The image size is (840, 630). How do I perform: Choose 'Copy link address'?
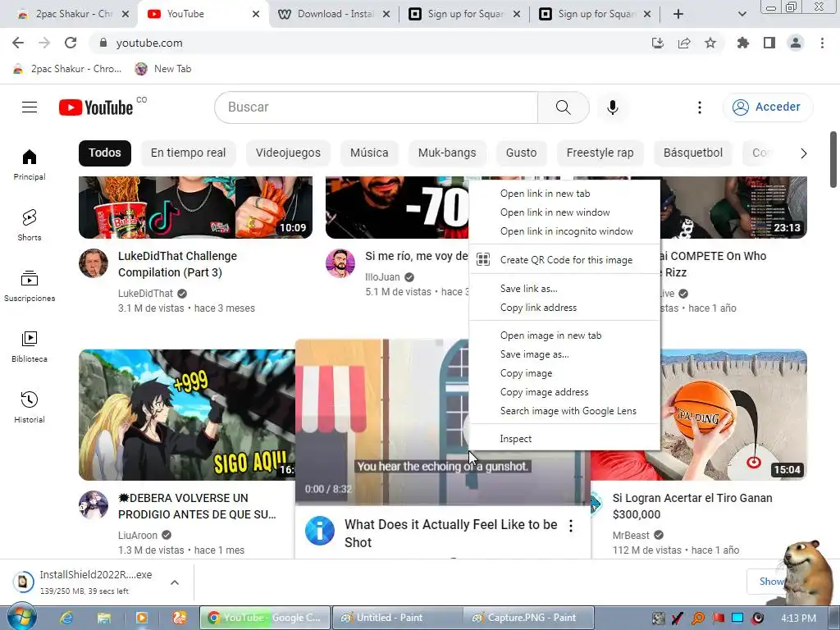564,308
